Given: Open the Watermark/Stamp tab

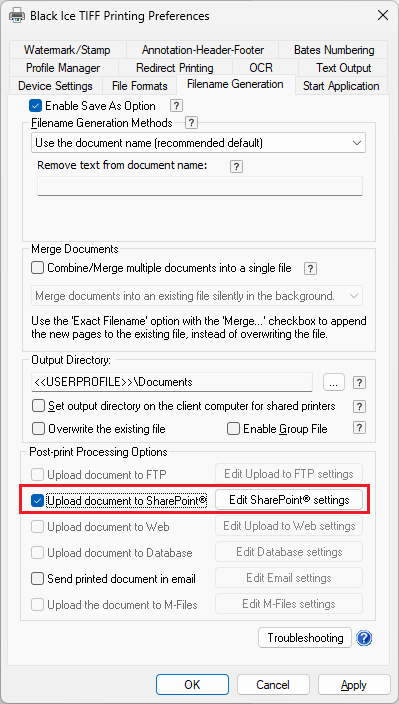Looking at the screenshot, I should tap(67, 49).
